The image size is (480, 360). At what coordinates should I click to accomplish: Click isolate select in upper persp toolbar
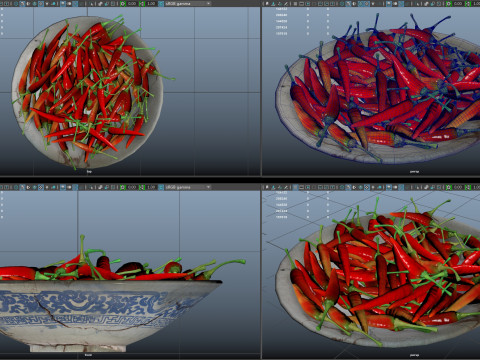click(418, 4)
